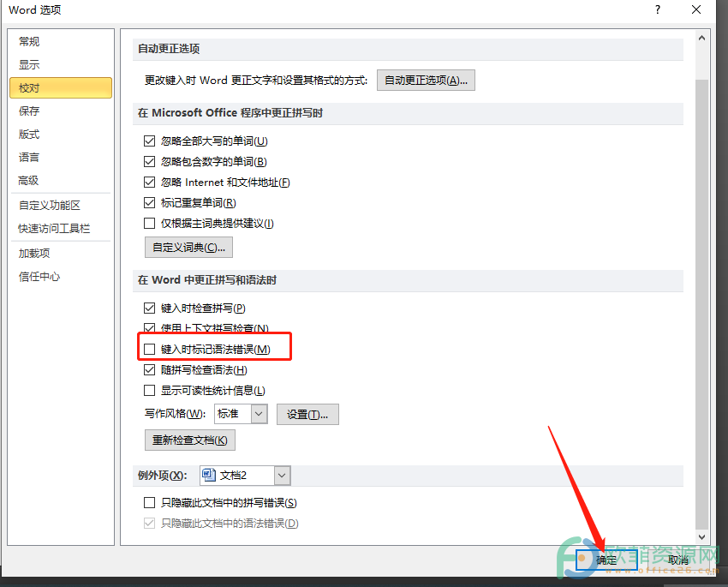Image resolution: width=728 pixels, height=587 pixels.
Task: Enable 仅根据主词典提供建议(I)
Action: coord(150,224)
